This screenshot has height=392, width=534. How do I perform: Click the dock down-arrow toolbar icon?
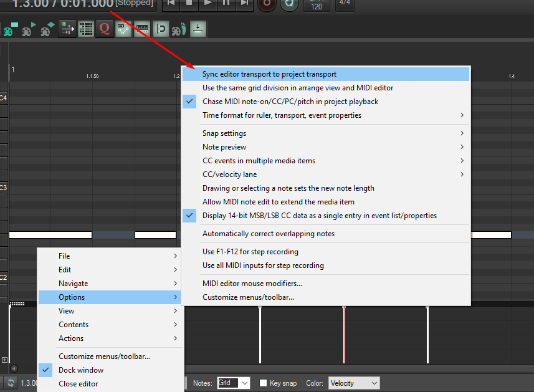(198, 29)
